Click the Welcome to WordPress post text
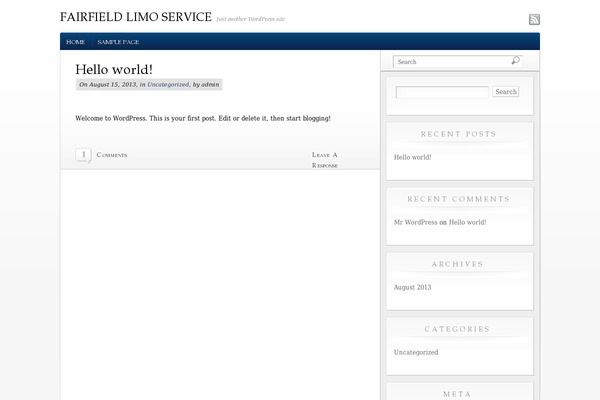The height and width of the screenshot is (400, 600). coord(203,118)
